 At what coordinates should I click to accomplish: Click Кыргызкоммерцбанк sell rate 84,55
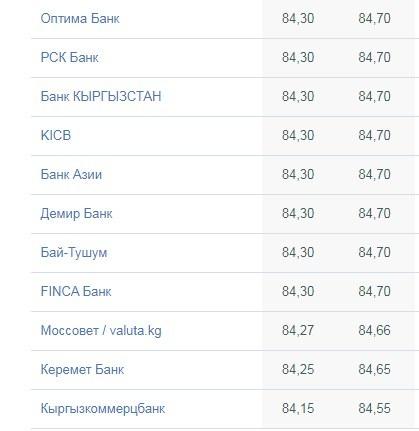point(374,408)
